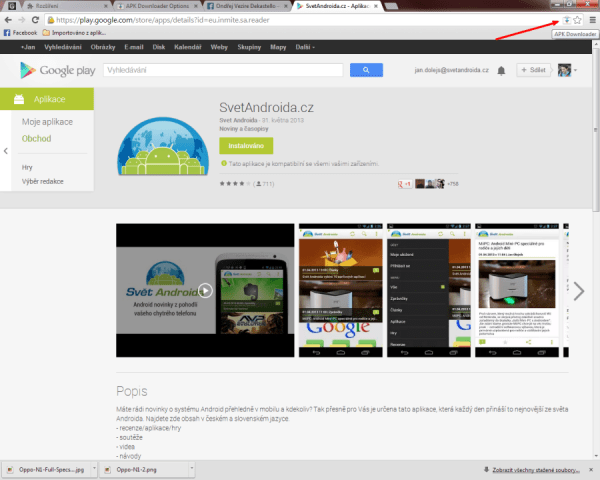Select Obchod in the sidebar
Screen dimensions: 600x480
pos(36,139)
